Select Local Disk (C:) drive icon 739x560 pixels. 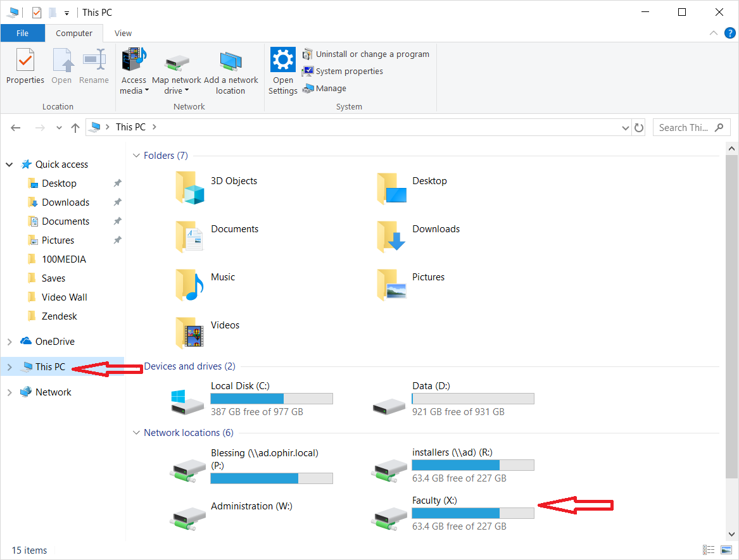pyautogui.click(x=187, y=401)
